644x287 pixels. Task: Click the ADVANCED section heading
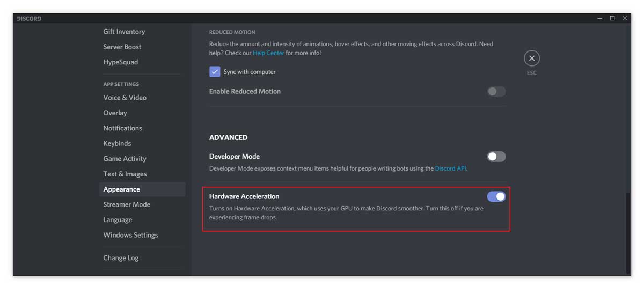pos(228,137)
